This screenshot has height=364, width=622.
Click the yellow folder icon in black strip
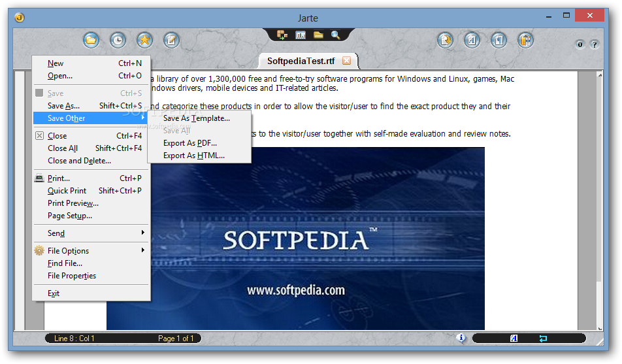click(x=318, y=35)
